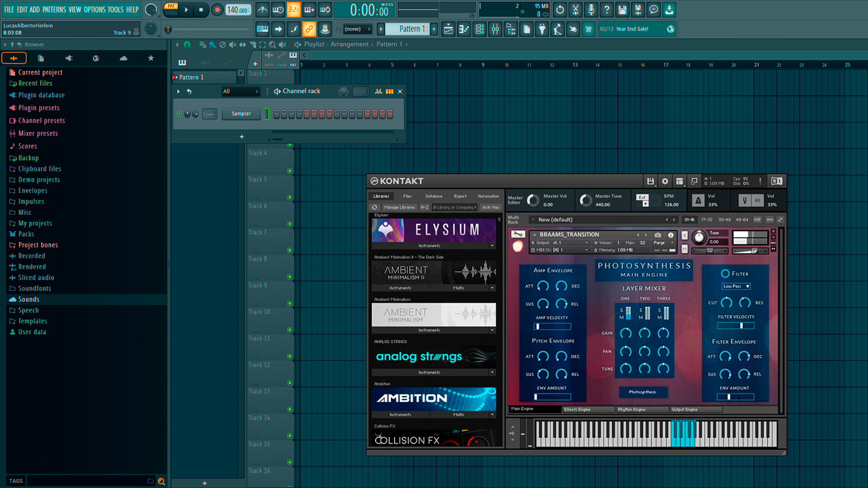This screenshot has height=488, width=868.
Task: Select the star favorites tab icon in the Browser
Action: (x=151, y=58)
